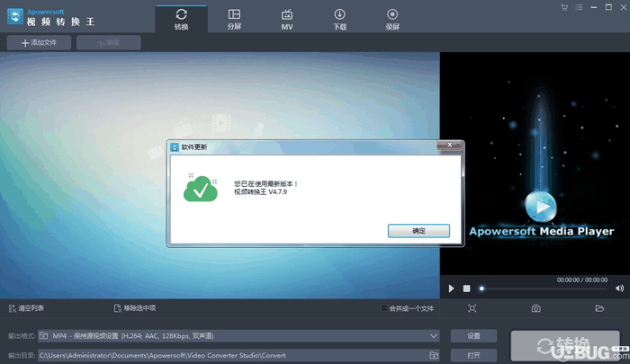Open the MV tab
This screenshot has width=630, height=364.
(x=287, y=19)
